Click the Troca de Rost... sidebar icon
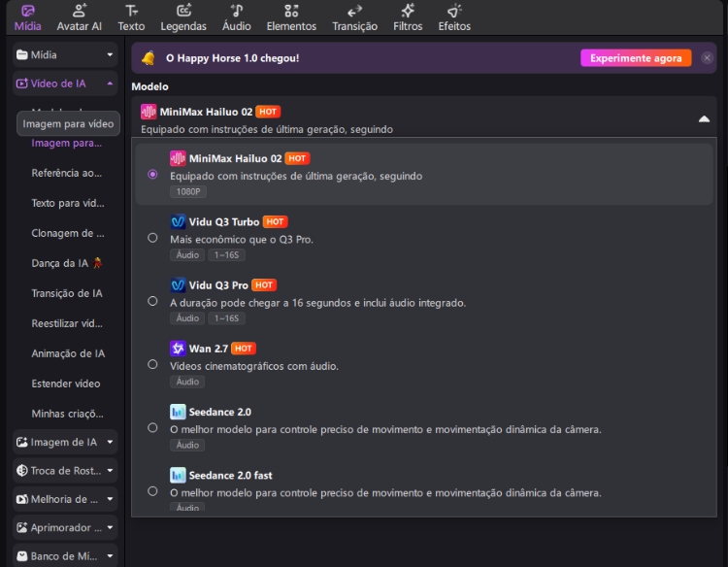 (21, 471)
